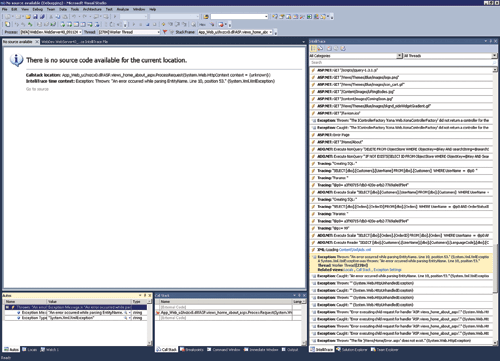Collapse the Thrown exception row in Autos
This screenshot has width=500, height=361.
coord(7,307)
